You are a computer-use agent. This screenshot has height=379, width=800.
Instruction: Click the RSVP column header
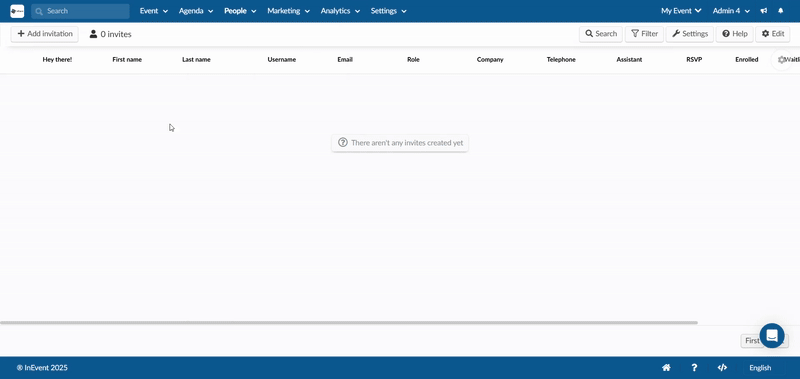click(694, 60)
